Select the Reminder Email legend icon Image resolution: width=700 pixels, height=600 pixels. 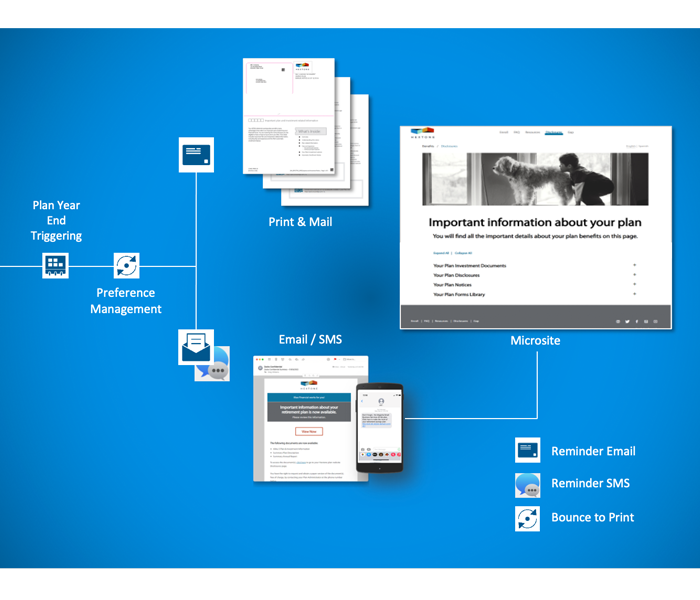(x=527, y=451)
